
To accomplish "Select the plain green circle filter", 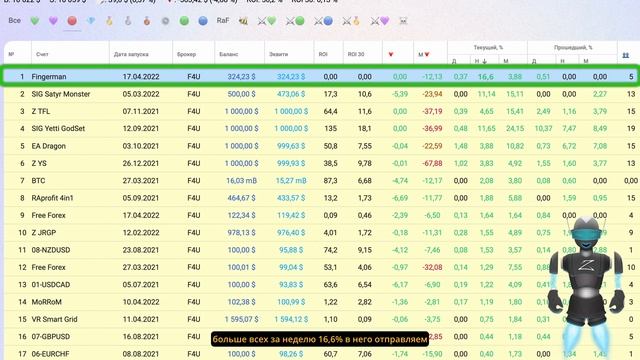I will (x=184, y=21).
